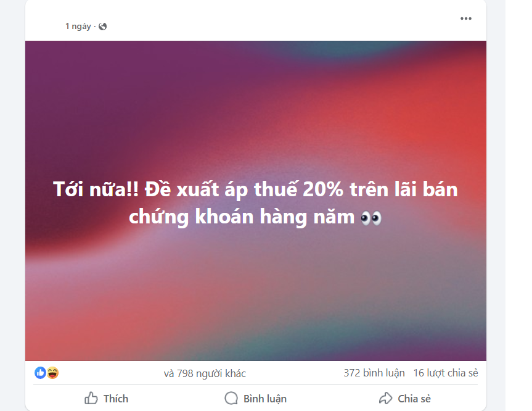532x411 pixels.
Task: Click the thumbs-up outline icon
Action: point(91,398)
